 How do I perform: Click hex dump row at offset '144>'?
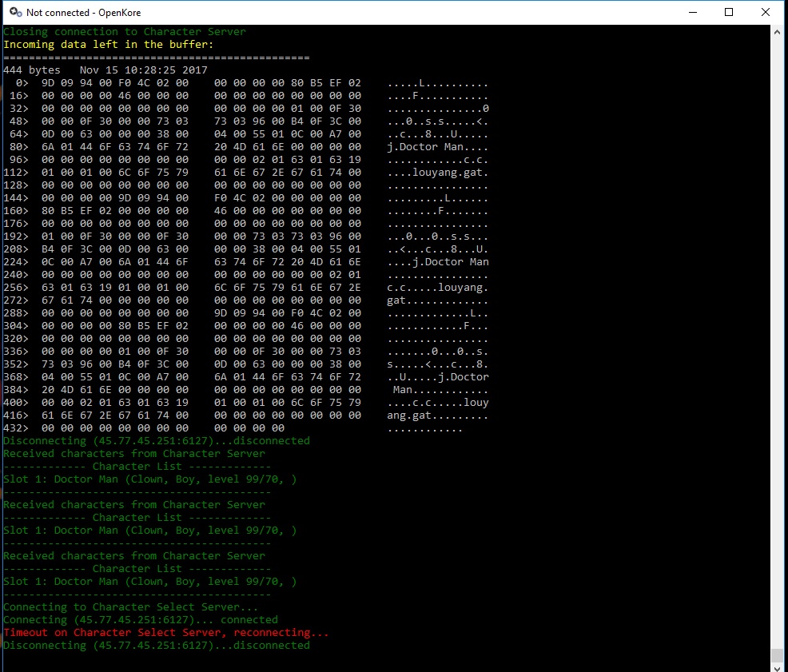pyautogui.click(x=246, y=198)
